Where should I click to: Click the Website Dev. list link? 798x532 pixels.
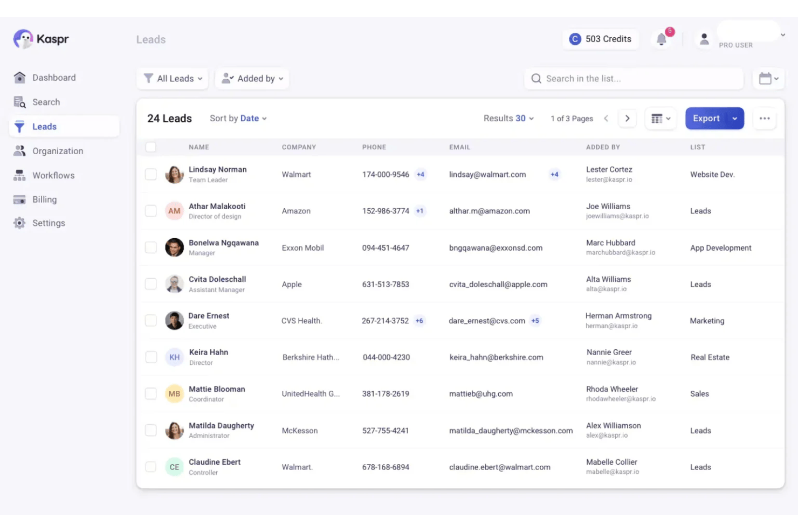tap(712, 175)
